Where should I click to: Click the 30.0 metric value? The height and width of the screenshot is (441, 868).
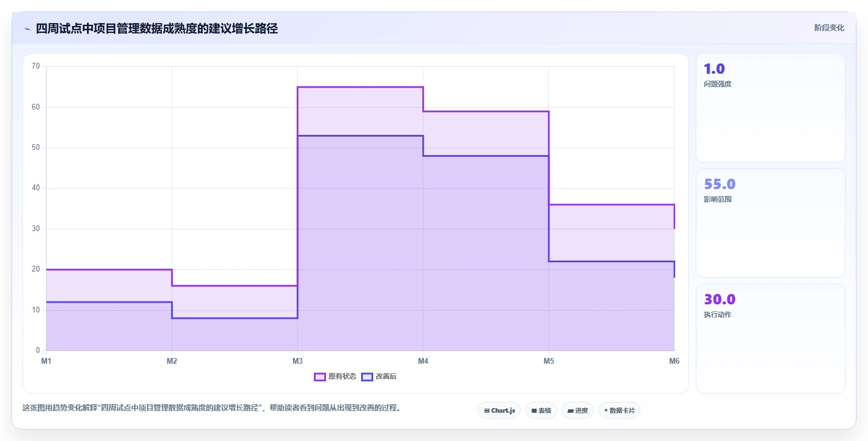(719, 299)
